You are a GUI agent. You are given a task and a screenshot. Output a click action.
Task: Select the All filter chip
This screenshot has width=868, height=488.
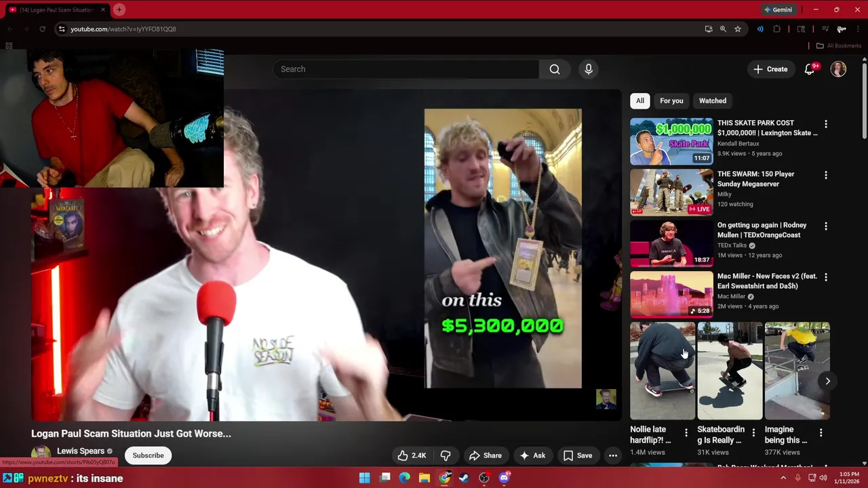tap(639, 101)
